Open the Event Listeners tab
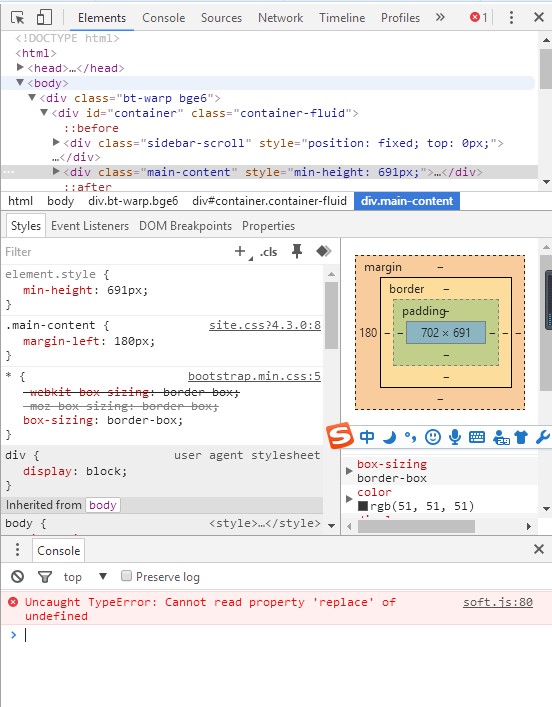 tap(90, 225)
